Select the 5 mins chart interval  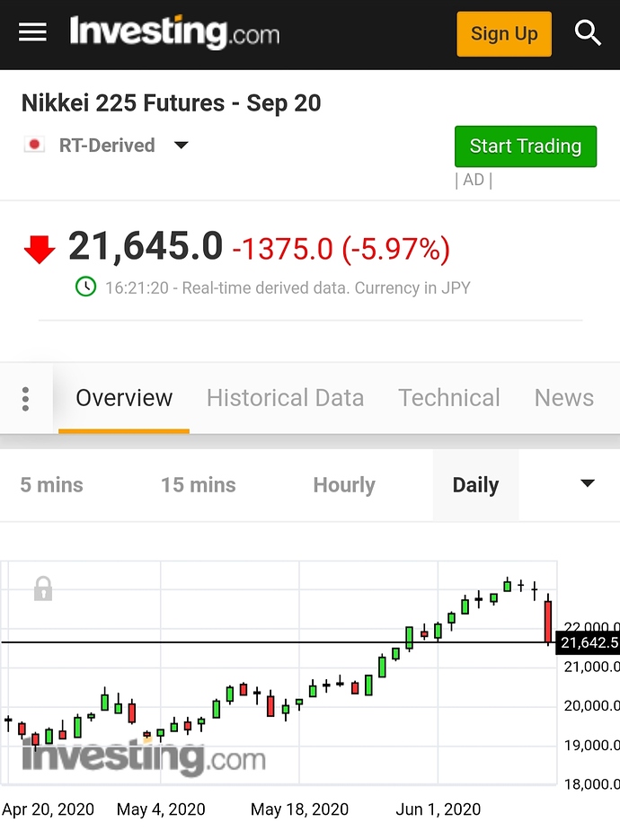pos(51,485)
